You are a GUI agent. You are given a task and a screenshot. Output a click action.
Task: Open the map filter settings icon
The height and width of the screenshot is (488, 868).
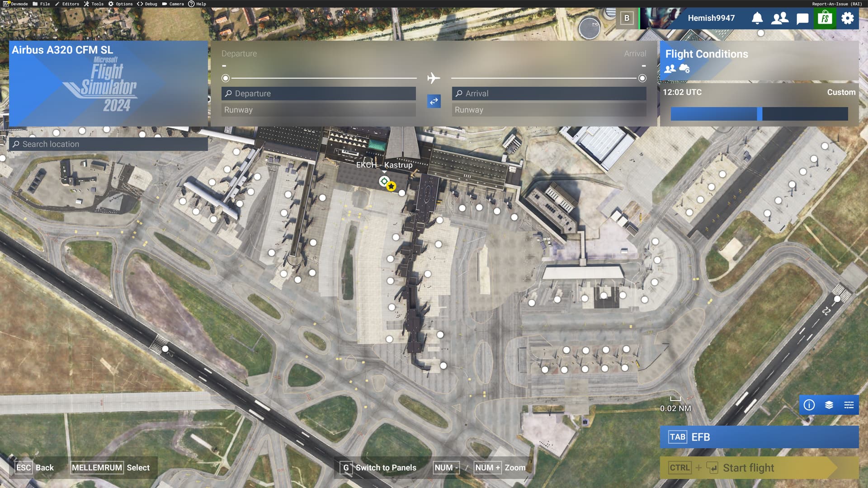pyautogui.click(x=849, y=405)
